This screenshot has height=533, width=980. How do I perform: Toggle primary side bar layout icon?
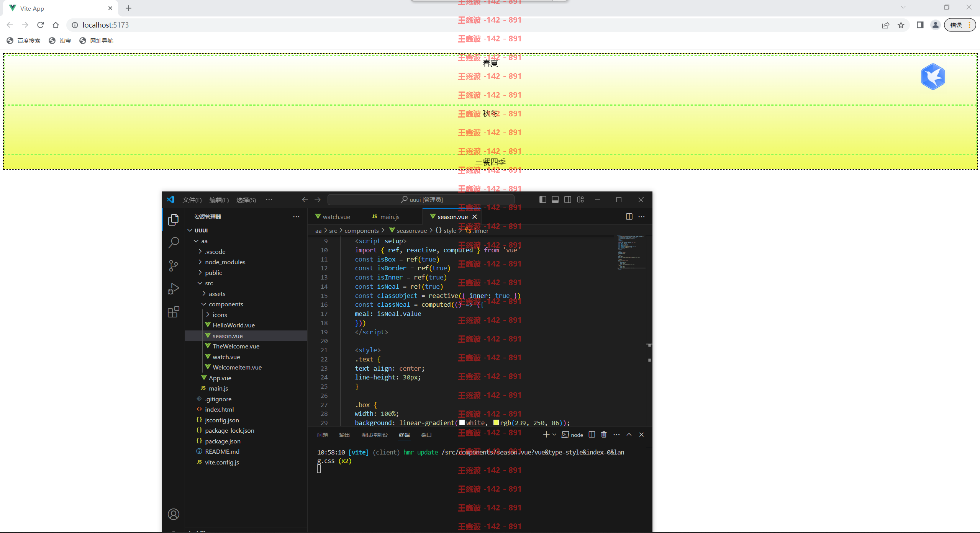coord(542,199)
